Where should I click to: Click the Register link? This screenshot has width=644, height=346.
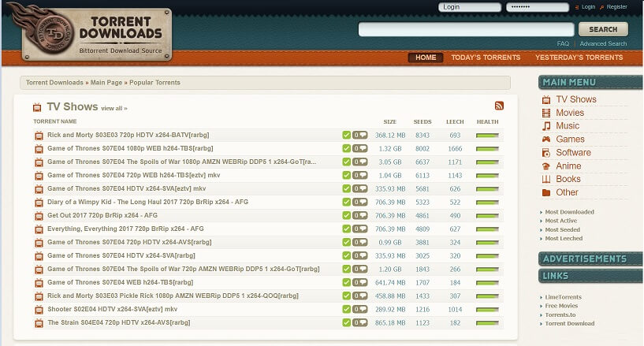click(617, 7)
